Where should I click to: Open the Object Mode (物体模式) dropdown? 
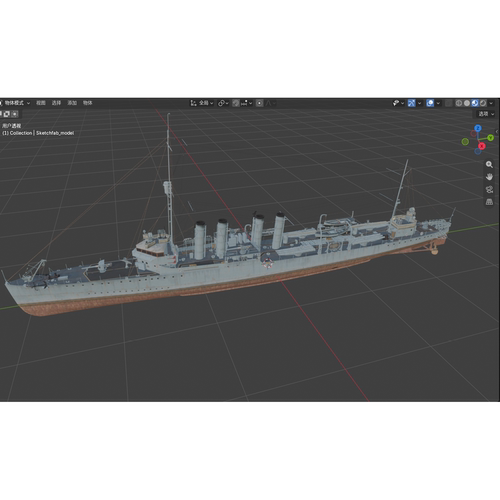(15, 103)
